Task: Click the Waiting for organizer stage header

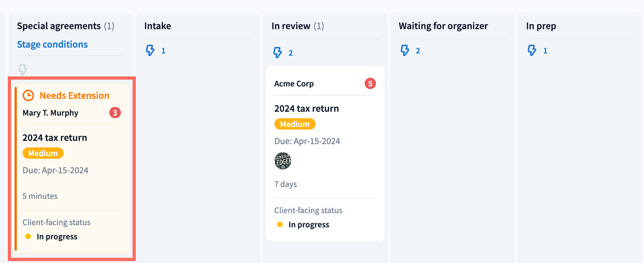Action: click(x=443, y=26)
